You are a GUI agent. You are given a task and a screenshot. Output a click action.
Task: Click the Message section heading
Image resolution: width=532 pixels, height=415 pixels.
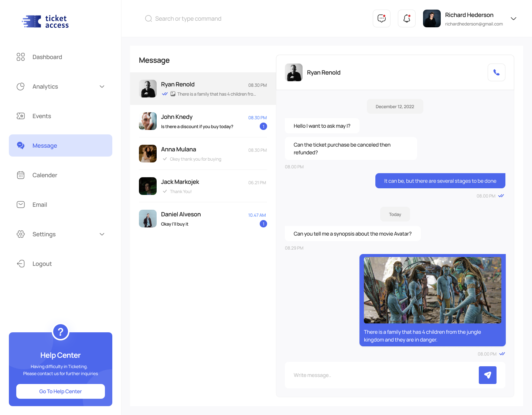point(154,60)
